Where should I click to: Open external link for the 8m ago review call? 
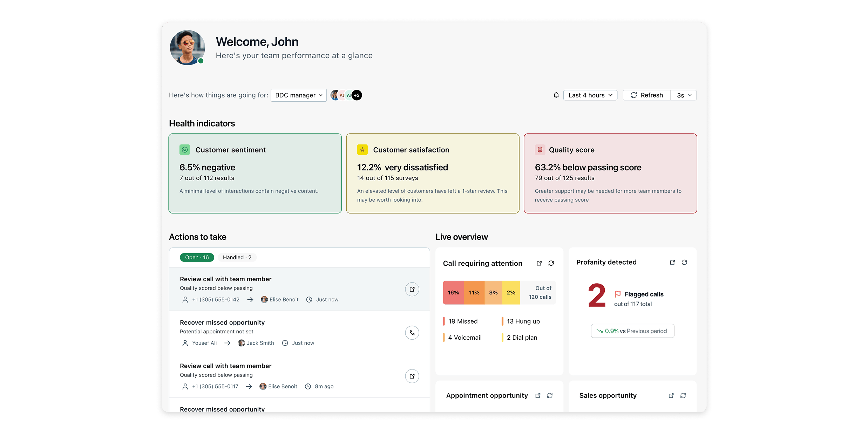[412, 376]
